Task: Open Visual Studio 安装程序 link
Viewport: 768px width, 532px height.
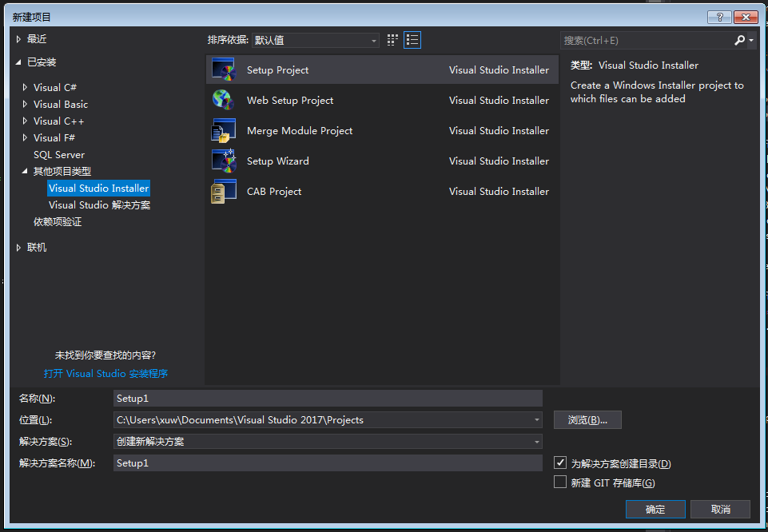Action: tap(105, 373)
